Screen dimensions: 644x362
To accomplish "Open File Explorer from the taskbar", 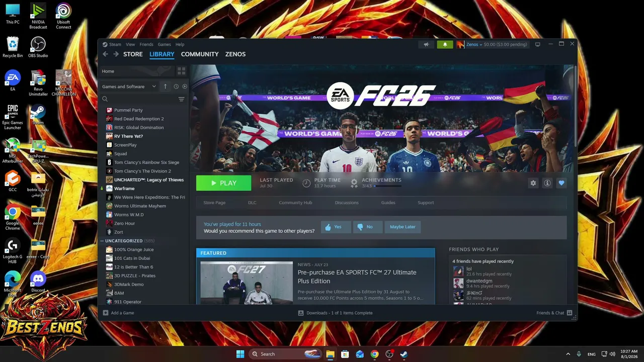I will (x=330, y=354).
